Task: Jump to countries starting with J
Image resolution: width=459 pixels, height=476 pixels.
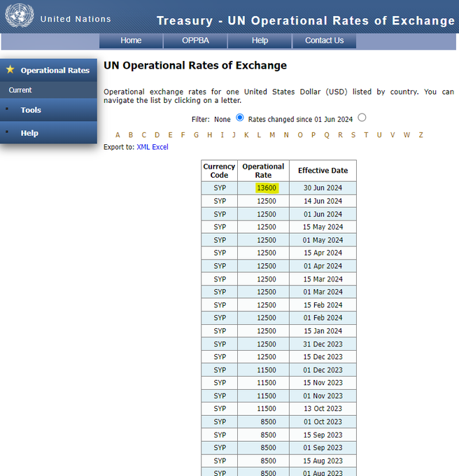Action: pos(234,135)
